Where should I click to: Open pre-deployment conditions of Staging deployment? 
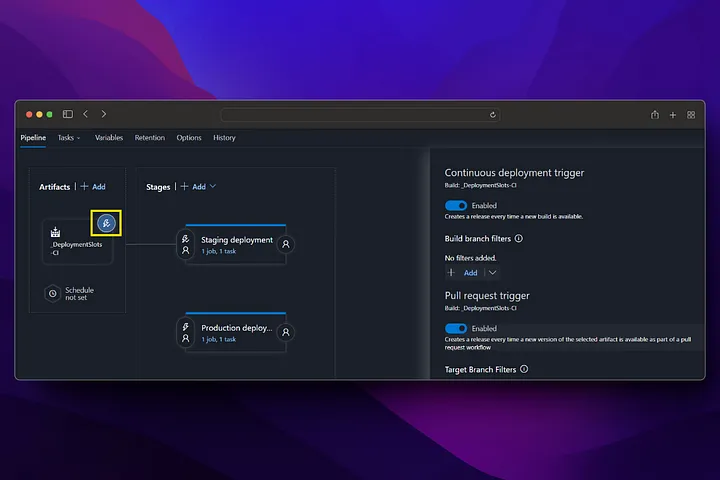186,244
